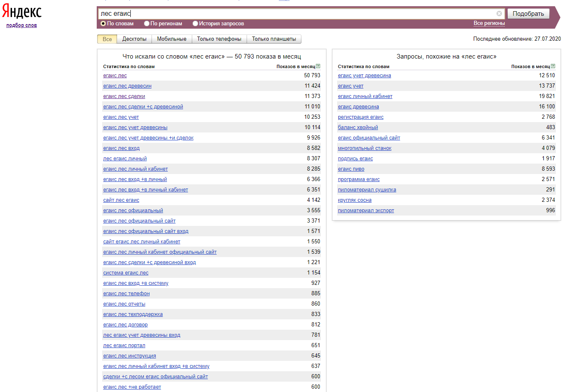Open the 'подбор слов' link
Image resolution: width=570 pixels, height=392 pixels.
click(22, 25)
